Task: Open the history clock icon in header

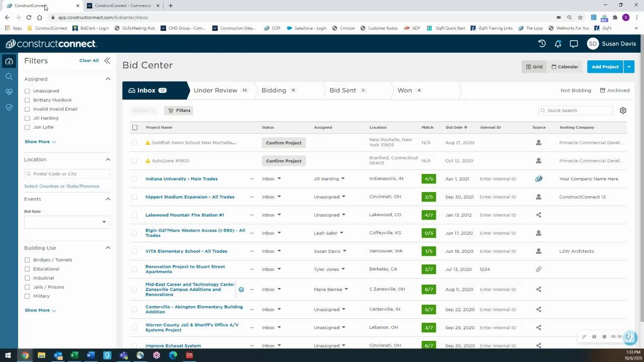Action: click(x=542, y=44)
